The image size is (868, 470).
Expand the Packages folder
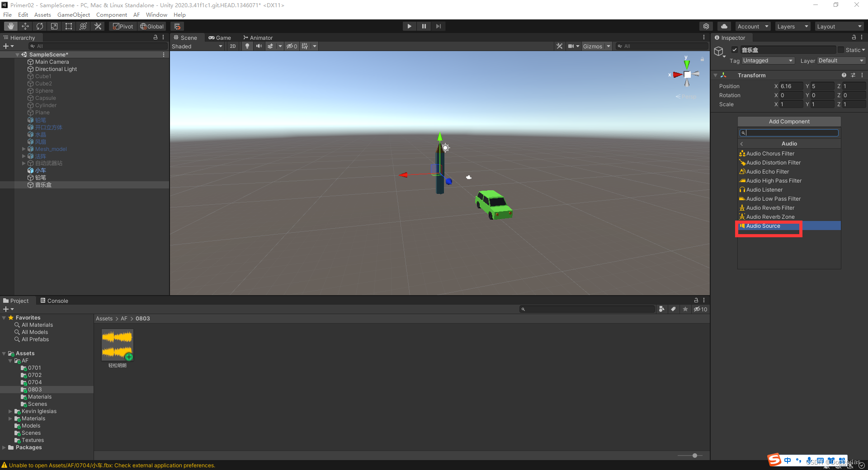point(4,447)
